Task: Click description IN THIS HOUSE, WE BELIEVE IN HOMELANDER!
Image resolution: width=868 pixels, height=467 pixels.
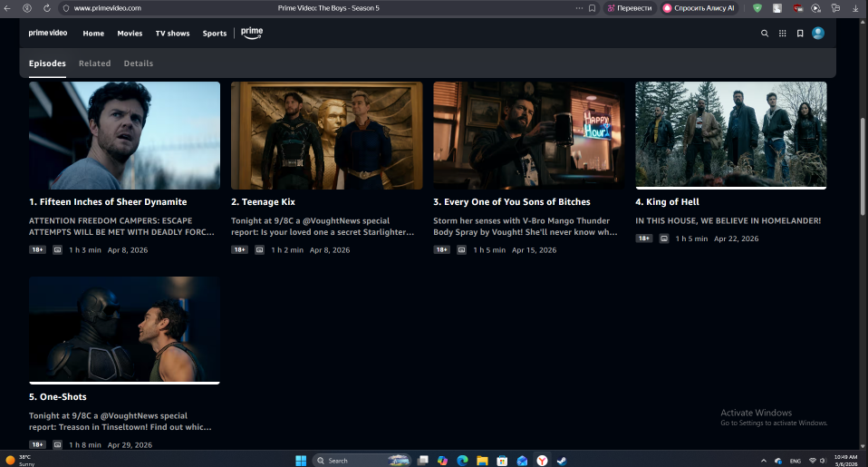Action: [728, 220]
